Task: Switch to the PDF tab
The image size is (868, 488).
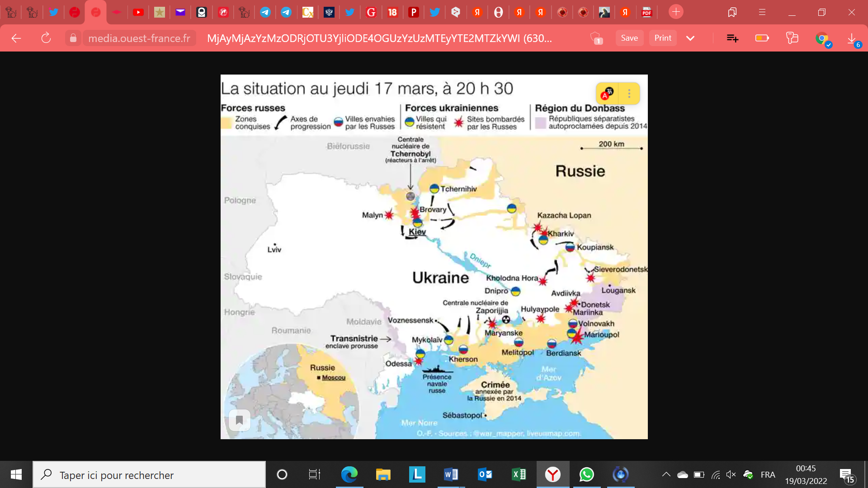Action: click(646, 12)
